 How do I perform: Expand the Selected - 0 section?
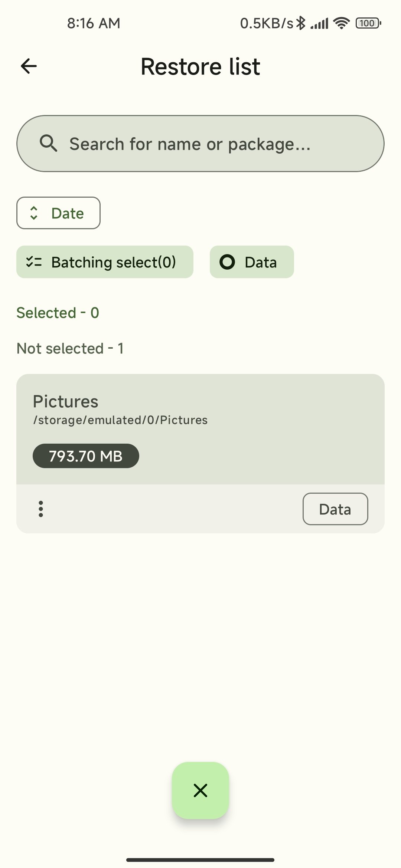[58, 313]
